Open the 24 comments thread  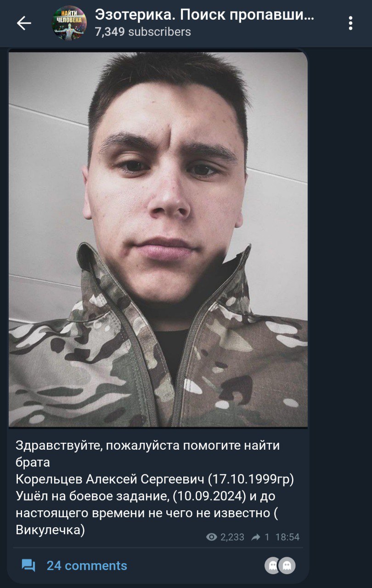click(x=87, y=565)
